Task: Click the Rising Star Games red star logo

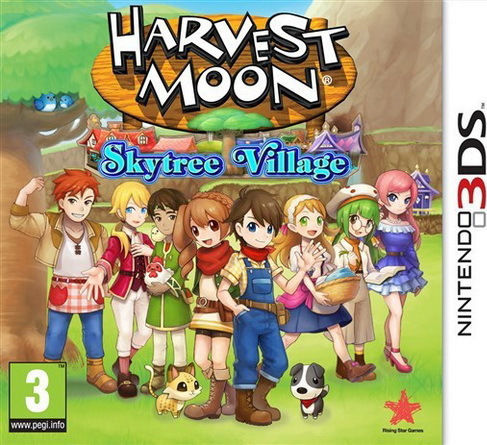Action: [x=402, y=409]
